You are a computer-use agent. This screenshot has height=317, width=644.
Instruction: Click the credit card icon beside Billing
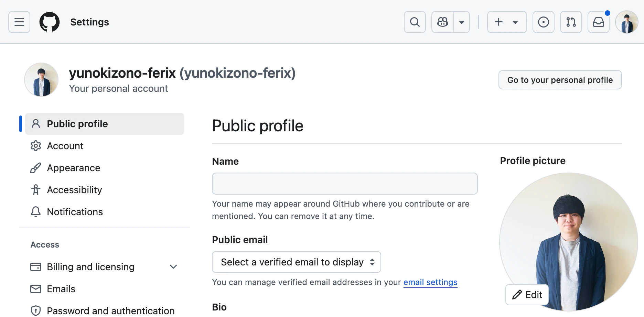(x=36, y=267)
